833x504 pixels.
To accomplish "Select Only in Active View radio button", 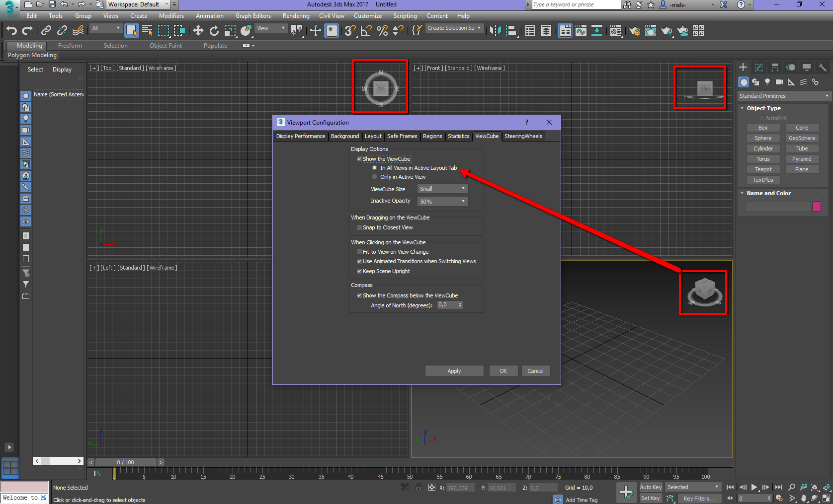I will pos(374,176).
